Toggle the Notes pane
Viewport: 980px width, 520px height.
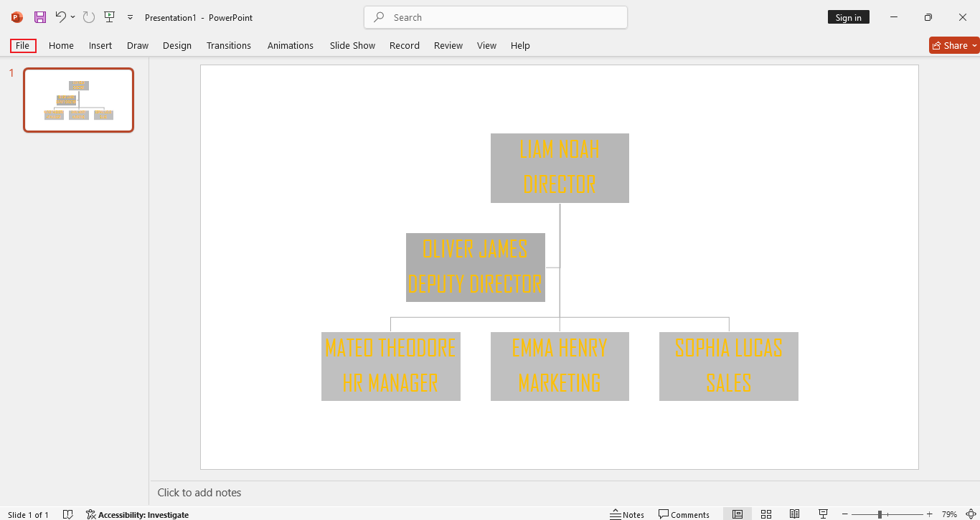(x=627, y=514)
